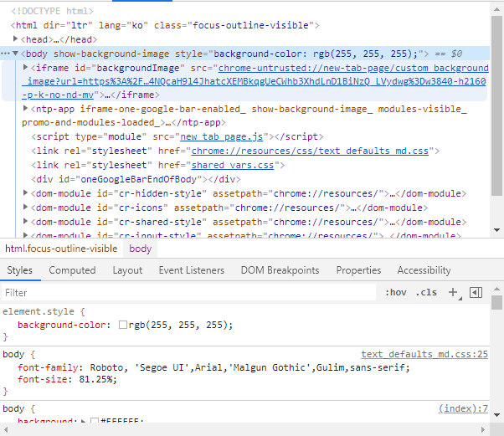Open the new_tab_page.js script link
504x436 pixels.
point(222,137)
